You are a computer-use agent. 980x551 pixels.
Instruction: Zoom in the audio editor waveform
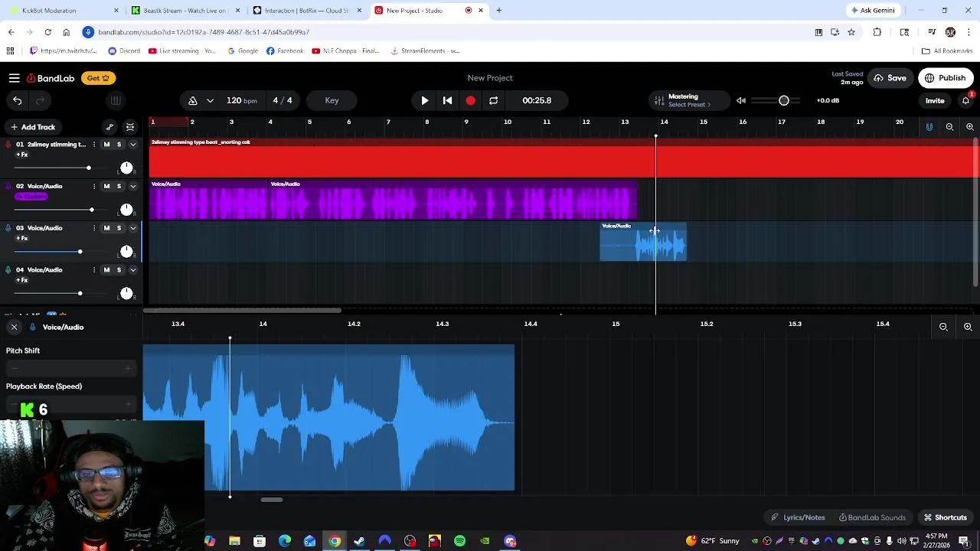[968, 327]
